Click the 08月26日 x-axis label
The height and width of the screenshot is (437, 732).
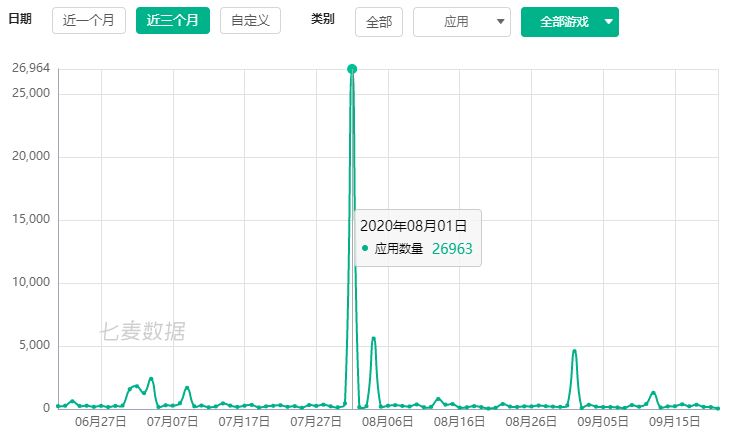tap(531, 422)
